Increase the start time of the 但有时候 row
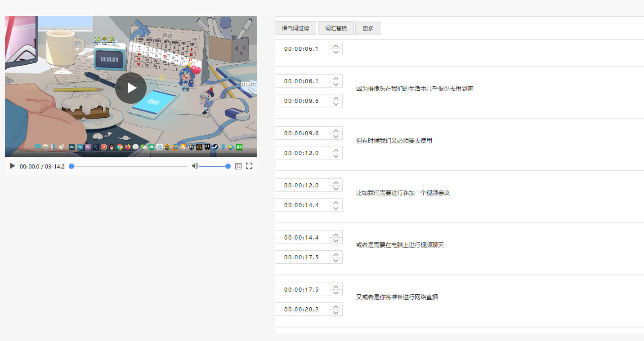Screen dimensions: 644x341 [336, 130]
